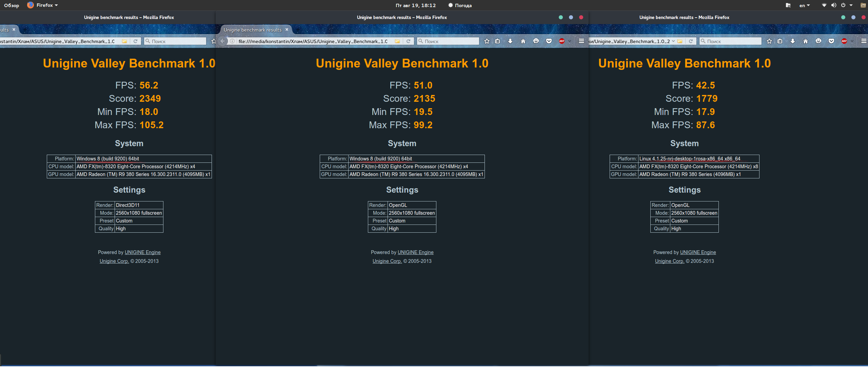868x369 pixels.
Task: Open Обзор activities overview
Action: 12,5
